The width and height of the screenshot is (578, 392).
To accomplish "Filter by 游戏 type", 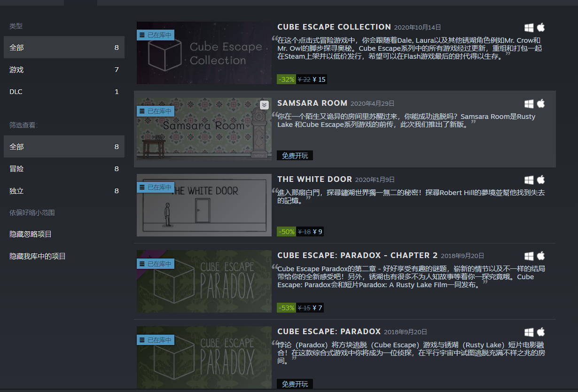I will (64, 70).
